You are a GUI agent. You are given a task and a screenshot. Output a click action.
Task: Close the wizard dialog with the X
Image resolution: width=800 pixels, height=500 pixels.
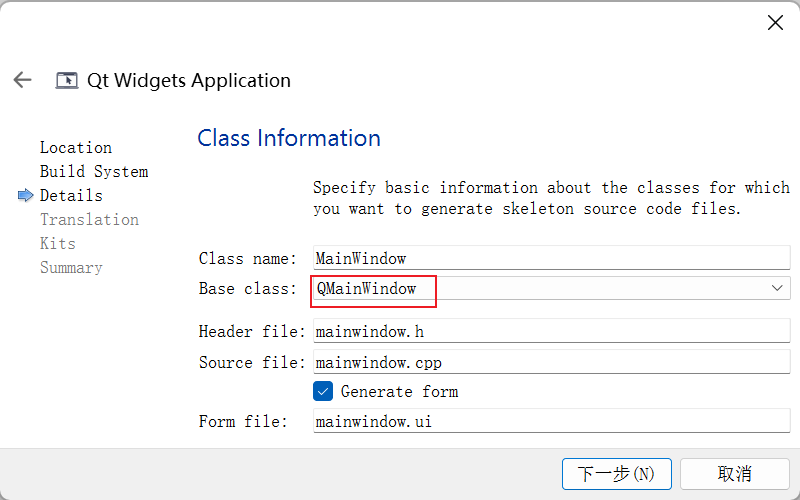point(775,22)
